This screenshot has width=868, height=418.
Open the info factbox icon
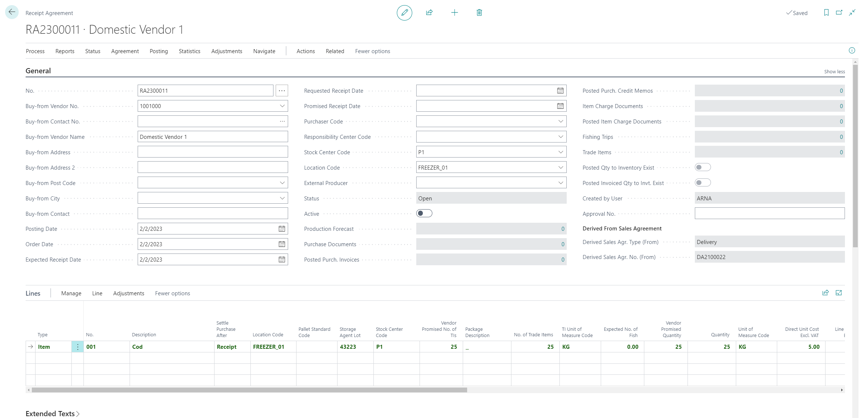pyautogui.click(x=852, y=51)
